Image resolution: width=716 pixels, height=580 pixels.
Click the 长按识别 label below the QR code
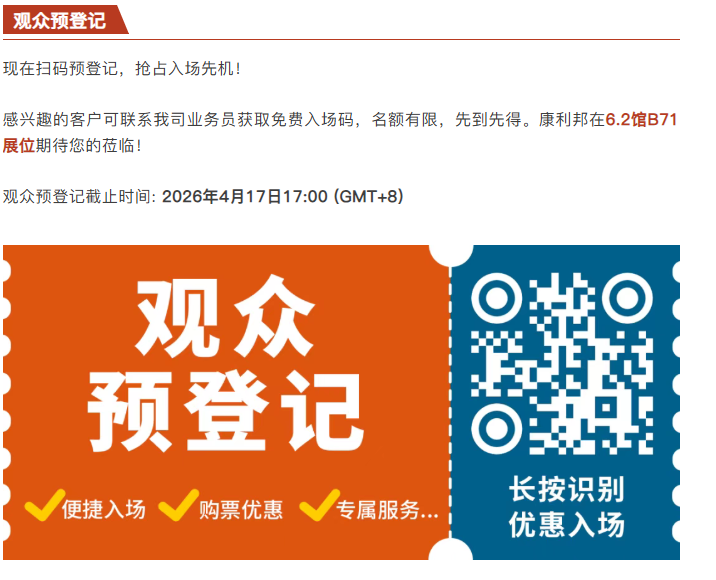coord(566,490)
